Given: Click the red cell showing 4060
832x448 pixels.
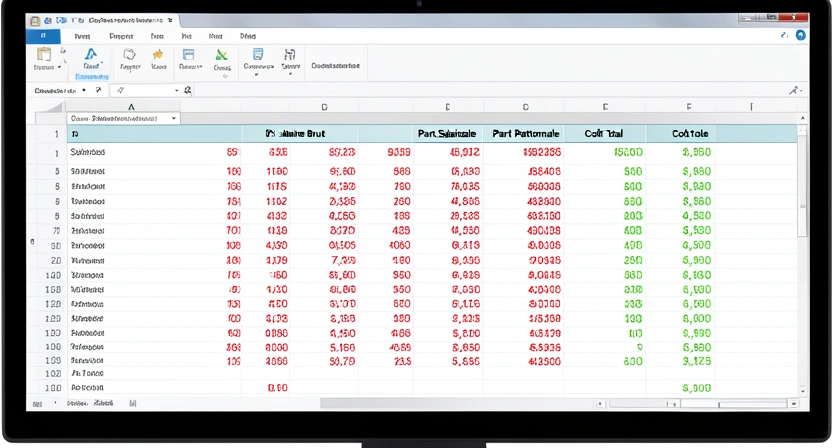Looking at the screenshot, I should 399,245.
